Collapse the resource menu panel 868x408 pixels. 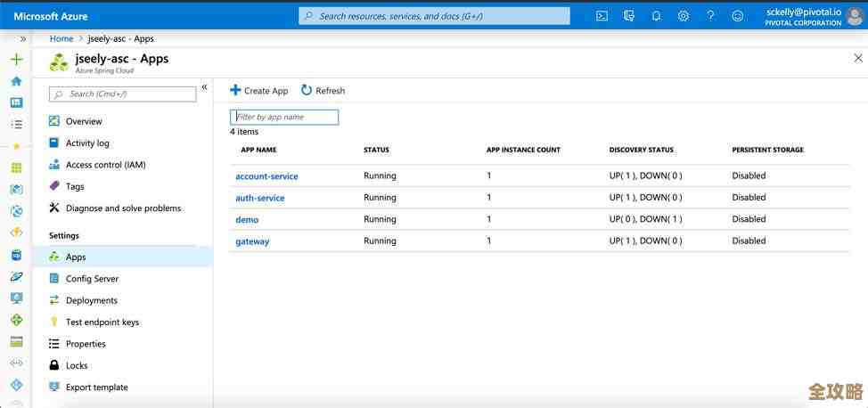point(204,87)
